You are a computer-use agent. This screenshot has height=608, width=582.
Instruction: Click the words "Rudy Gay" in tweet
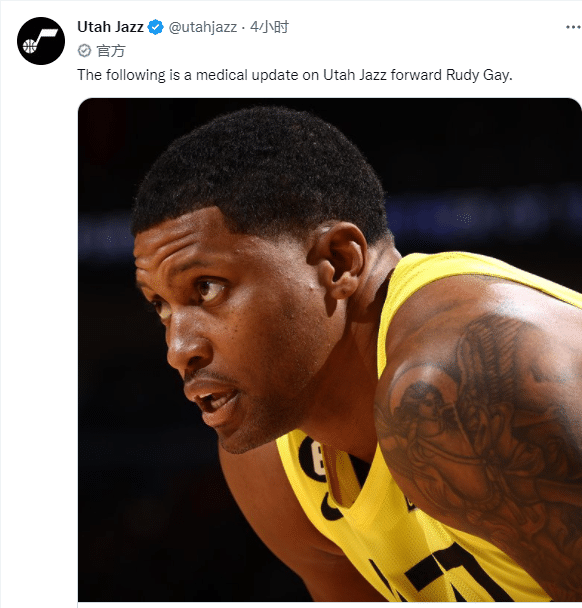click(x=479, y=75)
